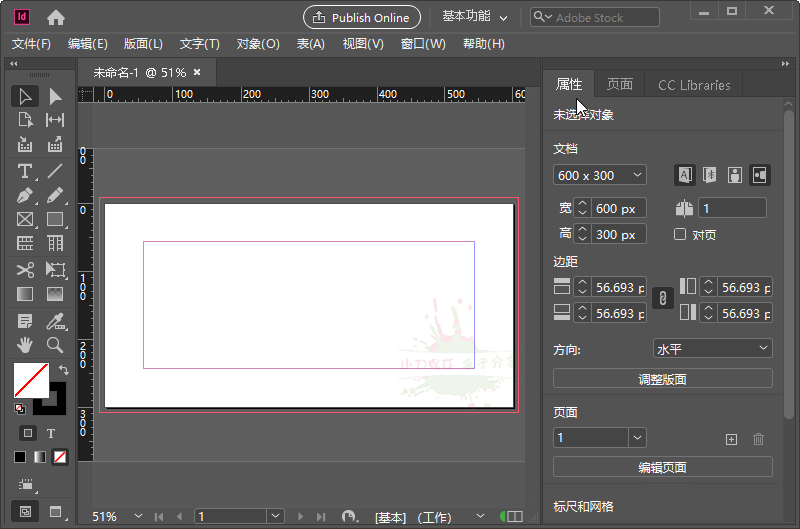Enable the 对页 facing pages checkbox

point(680,234)
